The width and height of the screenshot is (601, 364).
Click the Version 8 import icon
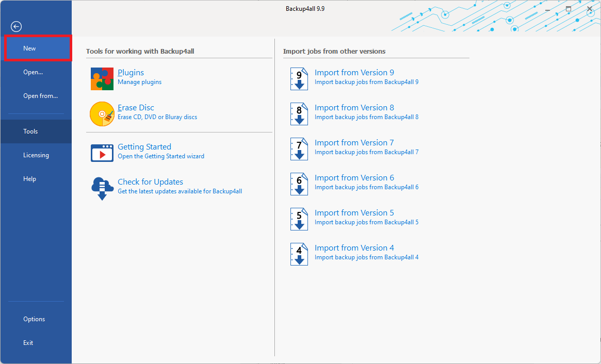[x=299, y=114]
